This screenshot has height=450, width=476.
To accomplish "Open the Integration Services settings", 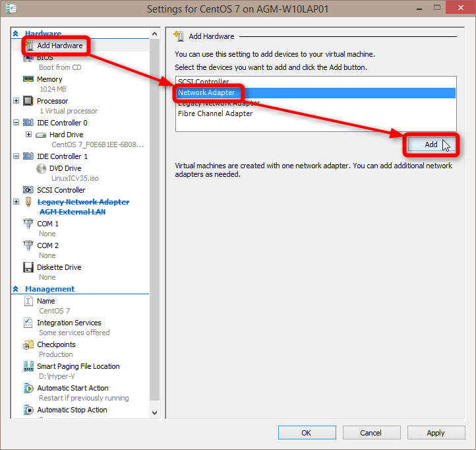I will [x=69, y=323].
